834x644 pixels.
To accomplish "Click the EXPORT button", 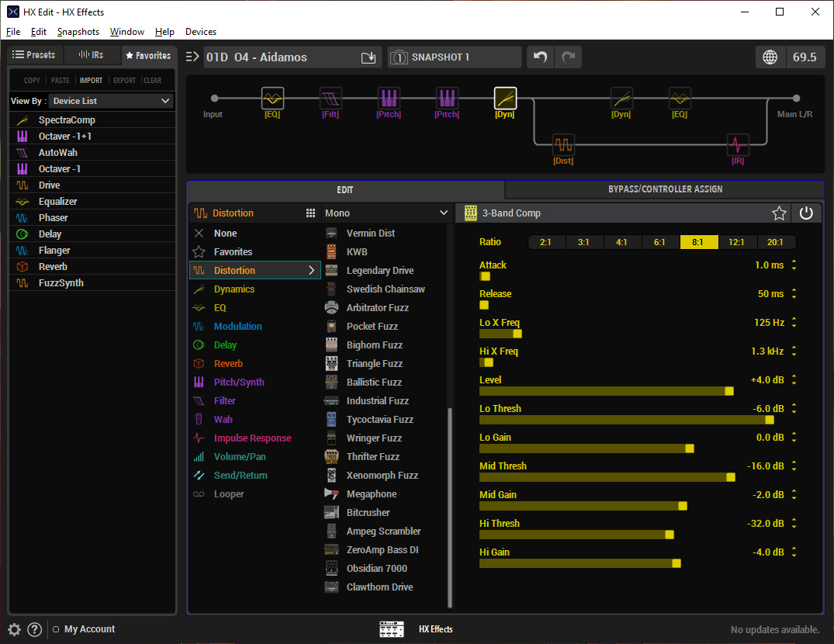I will 124,80.
